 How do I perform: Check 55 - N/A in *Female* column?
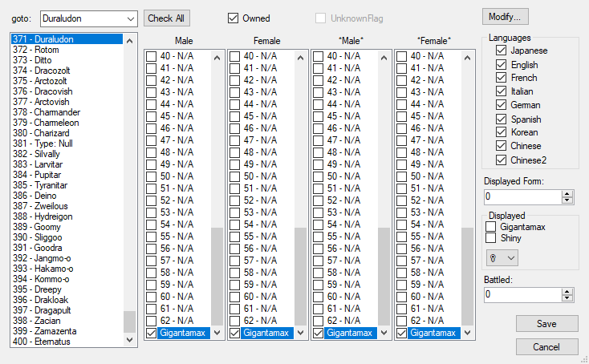[x=401, y=237]
